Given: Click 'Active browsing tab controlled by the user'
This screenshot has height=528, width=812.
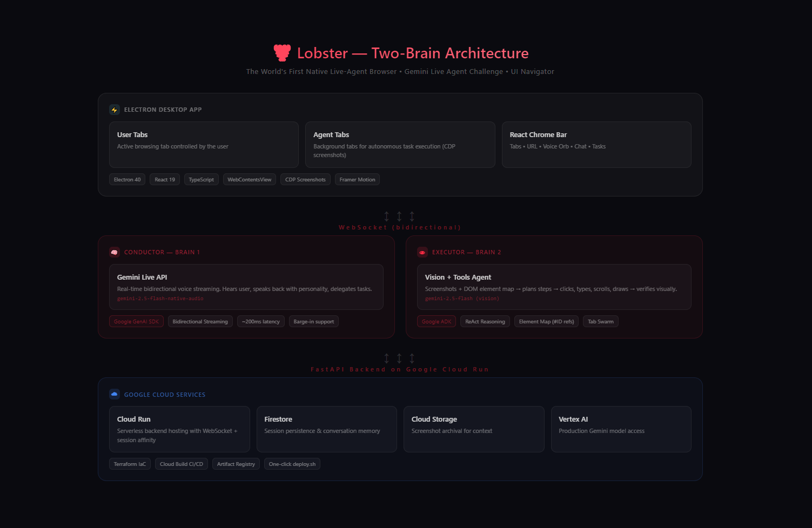Looking at the screenshot, I should [173, 146].
